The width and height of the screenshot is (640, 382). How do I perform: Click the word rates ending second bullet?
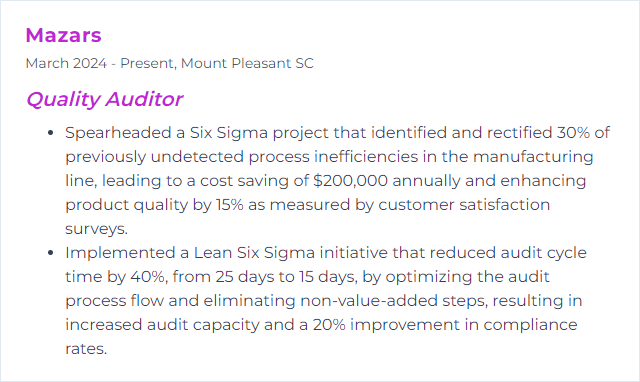[86, 349]
